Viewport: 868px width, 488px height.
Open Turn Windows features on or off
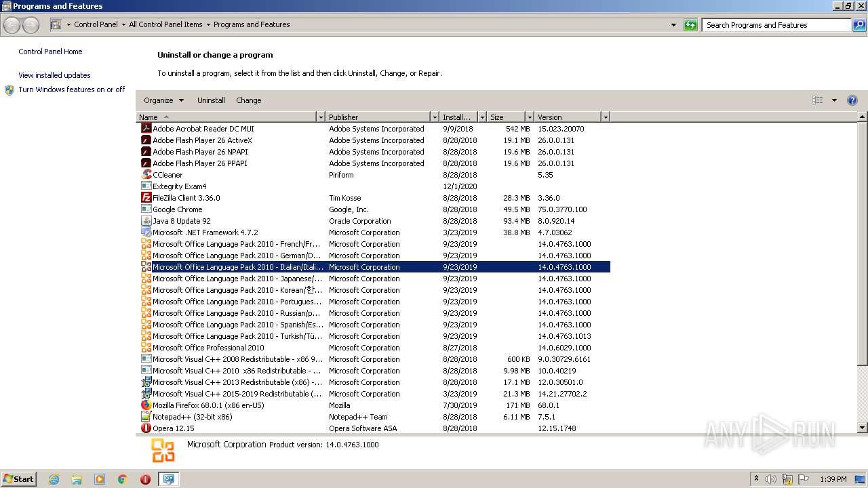tap(71, 89)
